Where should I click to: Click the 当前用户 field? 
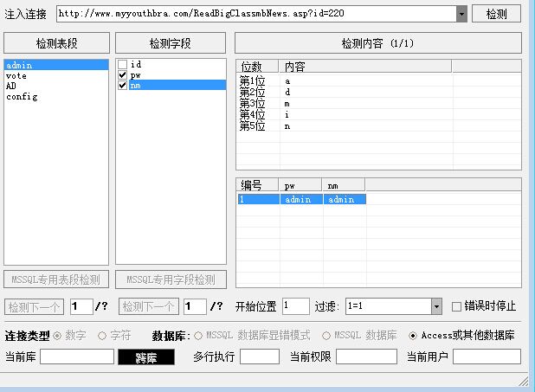pos(487,357)
